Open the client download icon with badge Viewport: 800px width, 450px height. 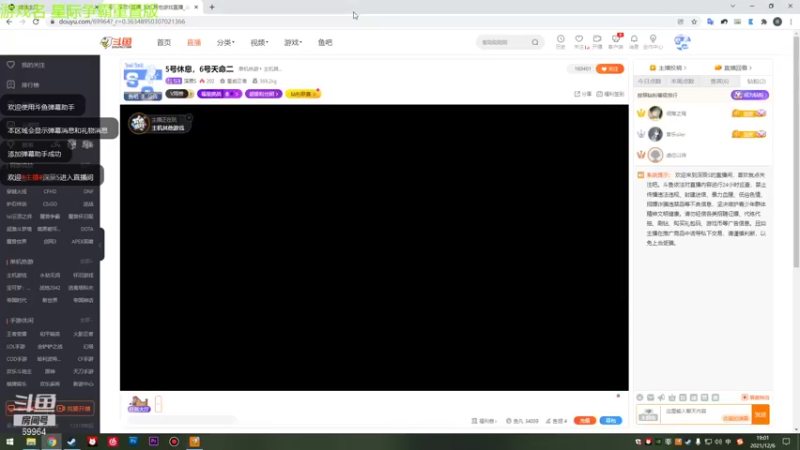point(616,41)
